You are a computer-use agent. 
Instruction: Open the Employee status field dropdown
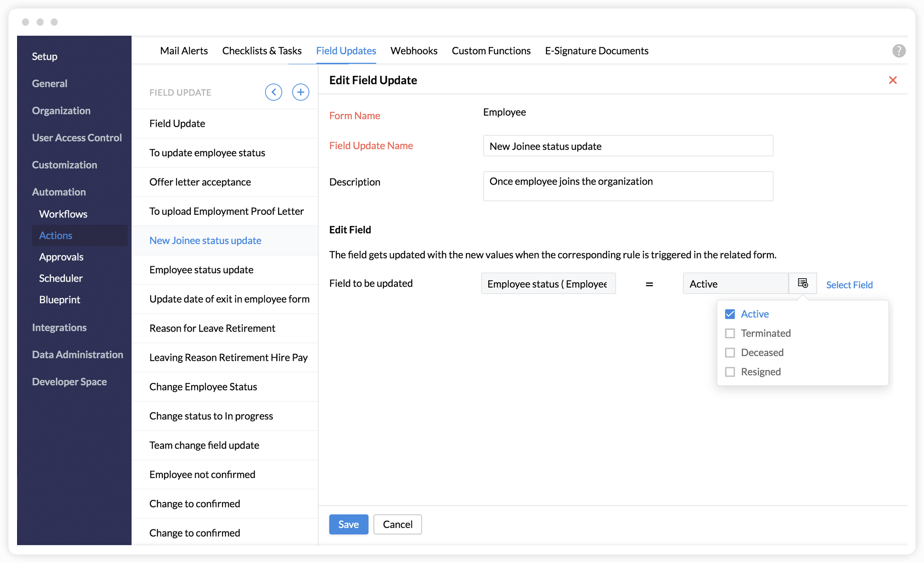point(548,284)
